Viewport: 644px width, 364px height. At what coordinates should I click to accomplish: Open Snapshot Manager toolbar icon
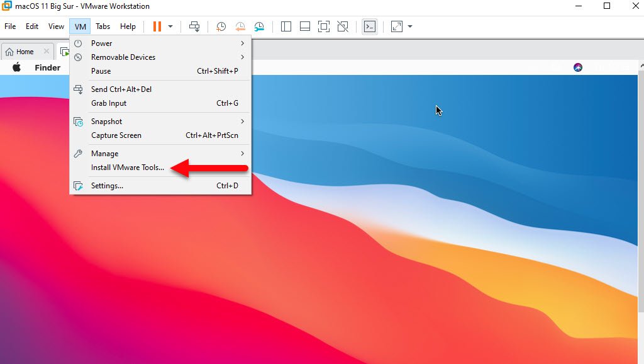tap(259, 26)
